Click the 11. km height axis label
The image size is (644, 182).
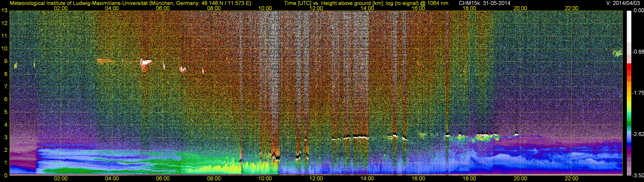(5, 36)
